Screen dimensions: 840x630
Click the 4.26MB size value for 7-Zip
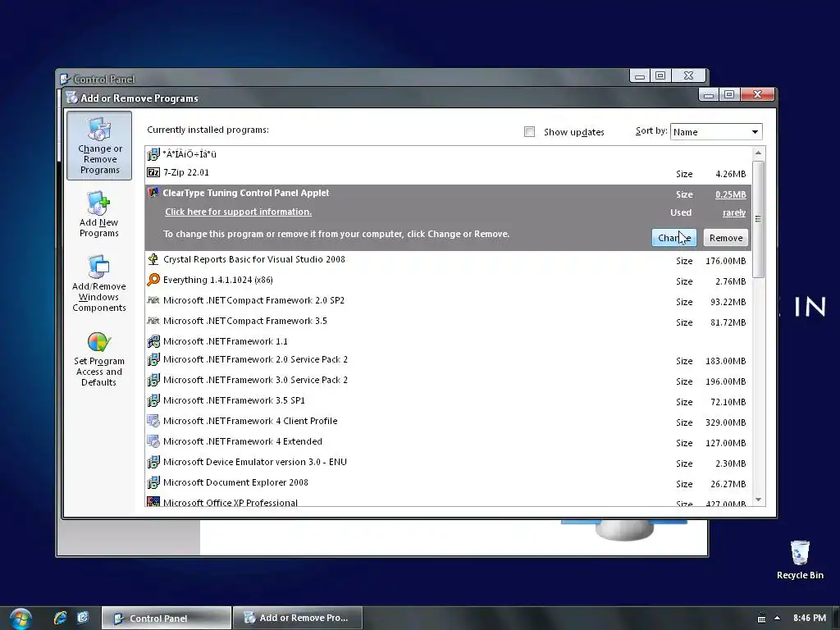point(730,174)
